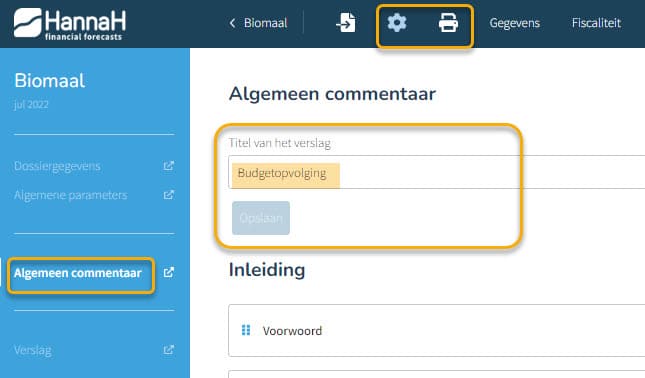Select Algemene parameters in the sidebar

[x=71, y=195]
